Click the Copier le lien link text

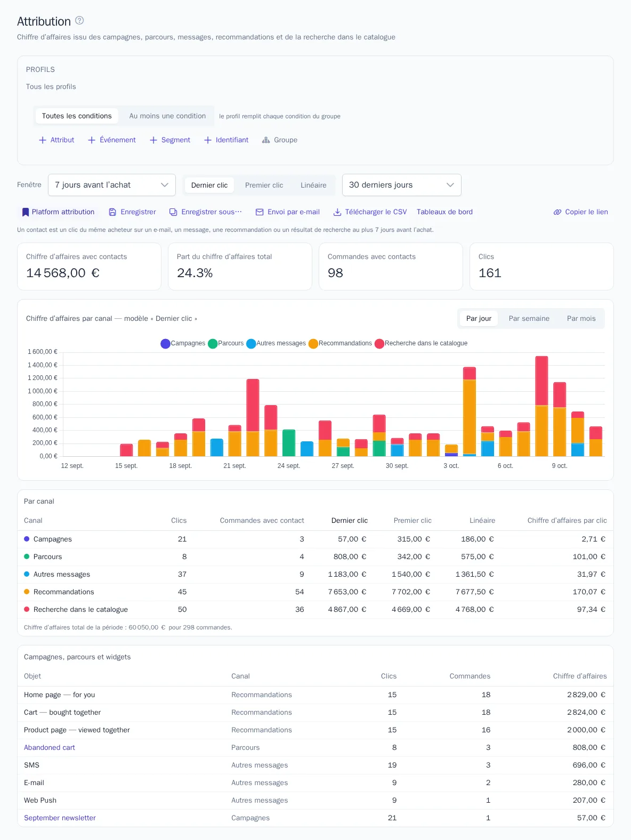coord(586,212)
